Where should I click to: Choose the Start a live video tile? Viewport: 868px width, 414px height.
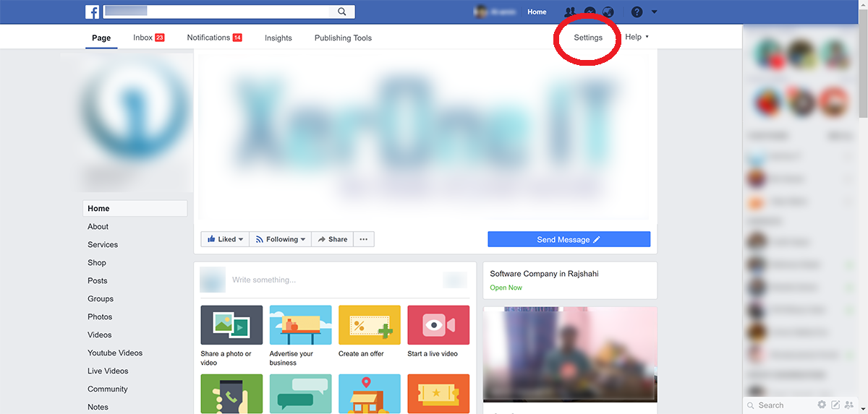[x=438, y=324]
